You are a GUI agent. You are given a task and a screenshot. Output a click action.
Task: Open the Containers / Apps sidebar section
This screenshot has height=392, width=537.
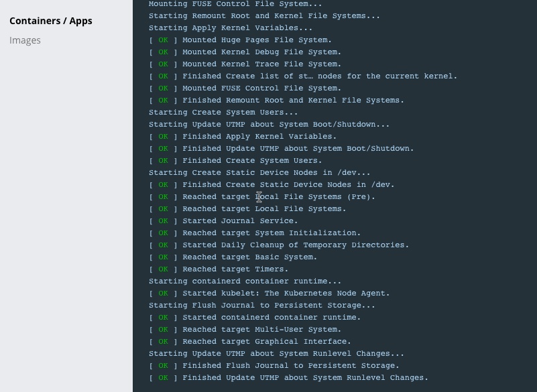(x=51, y=21)
